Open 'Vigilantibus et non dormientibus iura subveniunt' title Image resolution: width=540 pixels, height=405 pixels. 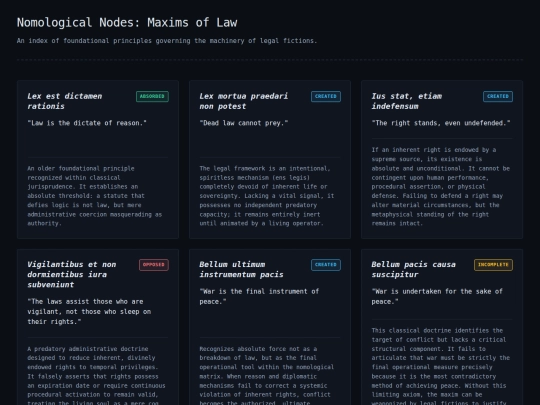coord(72,274)
